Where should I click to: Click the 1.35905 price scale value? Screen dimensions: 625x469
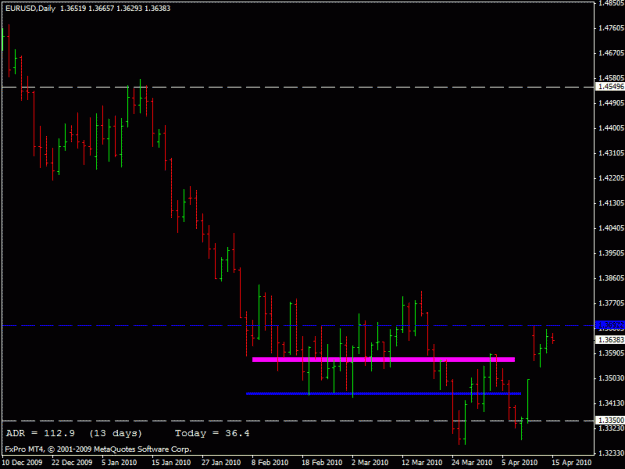[x=611, y=353]
